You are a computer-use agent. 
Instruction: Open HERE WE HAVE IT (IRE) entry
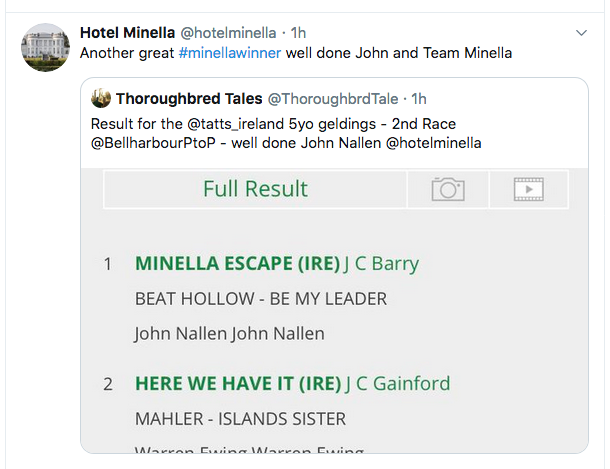click(238, 383)
